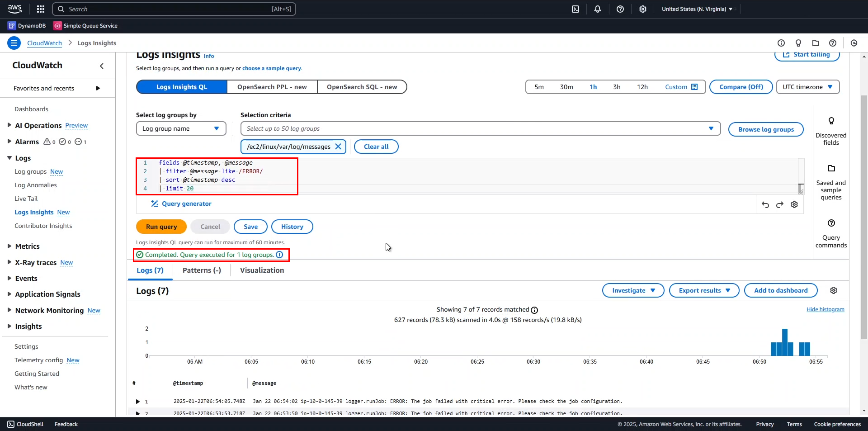The width and height of the screenshot is (868, 431).
Task: Click the Run query button
Action: click(x=161, y=227)
